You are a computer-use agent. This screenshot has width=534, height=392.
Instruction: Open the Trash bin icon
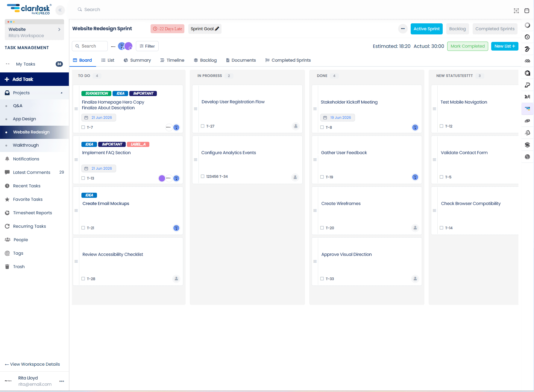coord(7,267)
